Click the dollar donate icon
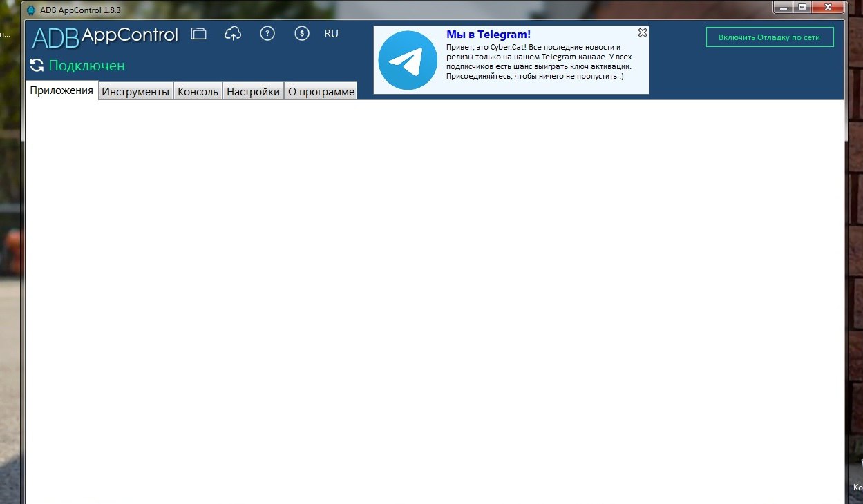 [x=301, y=33]
